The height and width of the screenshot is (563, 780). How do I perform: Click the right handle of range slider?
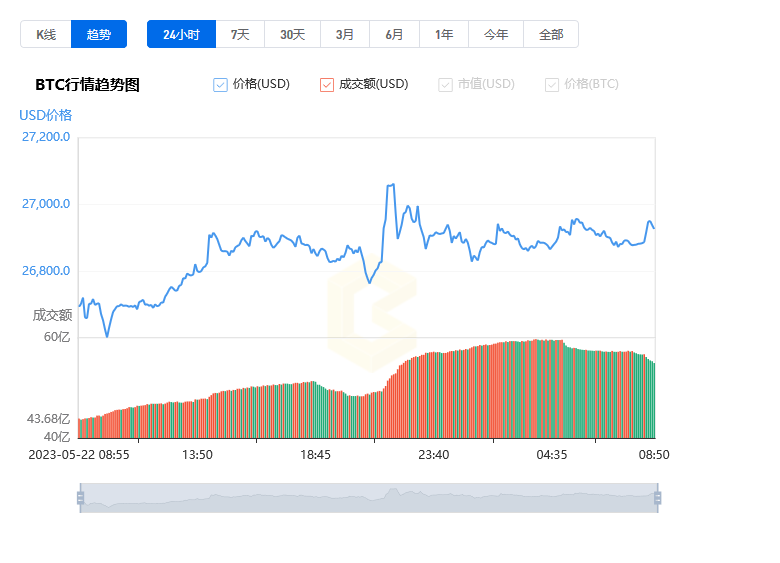657,498
